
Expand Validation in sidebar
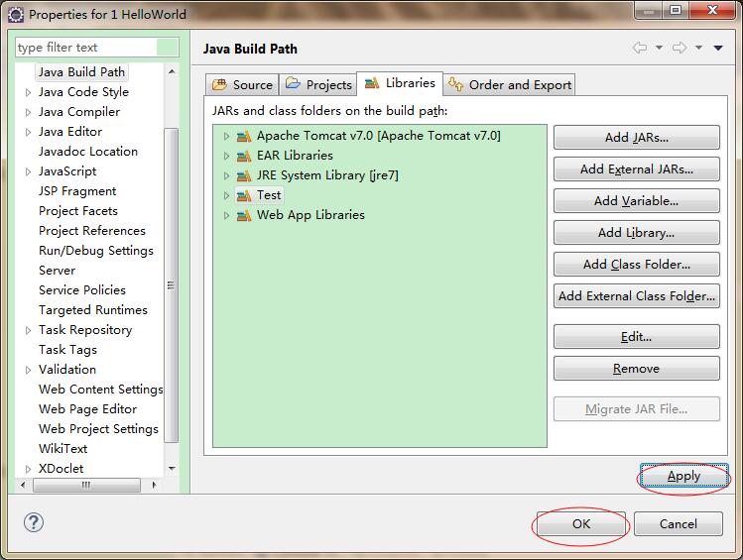click(x=29, y=370)
